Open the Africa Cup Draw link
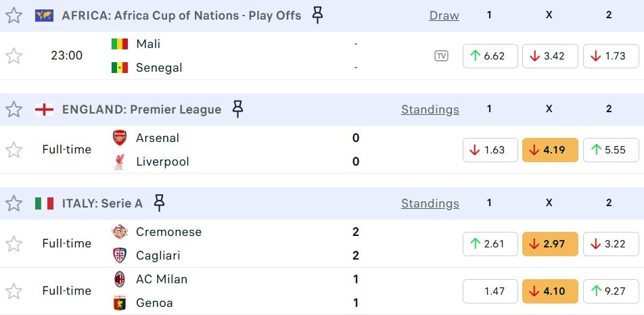The width and height of the screenshot is (644, 315). coord(444,15)
